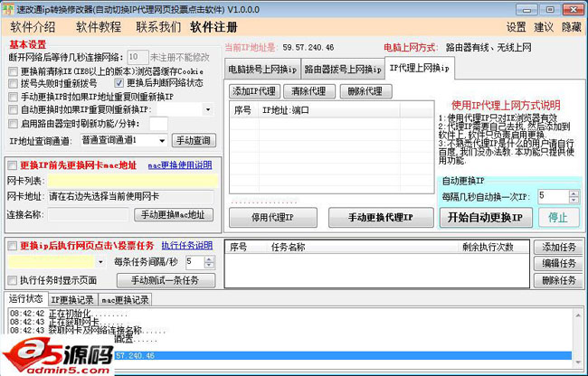Click log scrollbar down arrow
Image resolution: width=588 pixels, height=376 pixels.
(x=577, y=362)
